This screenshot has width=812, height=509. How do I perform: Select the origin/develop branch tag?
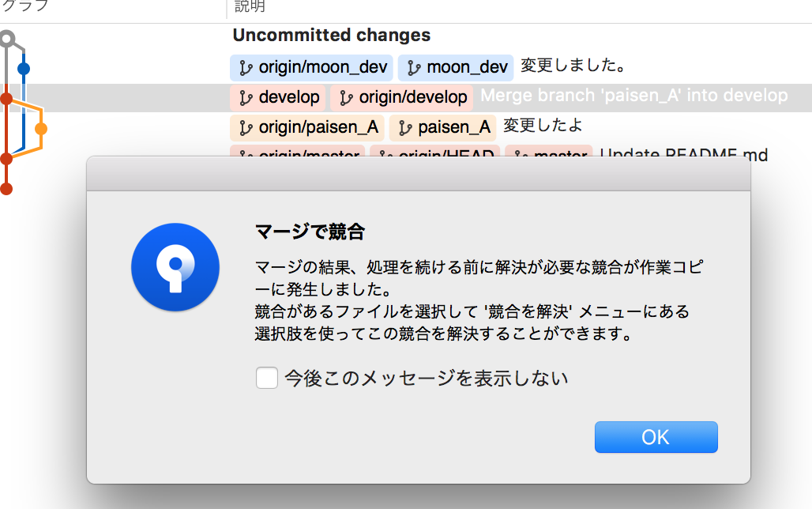402,97
